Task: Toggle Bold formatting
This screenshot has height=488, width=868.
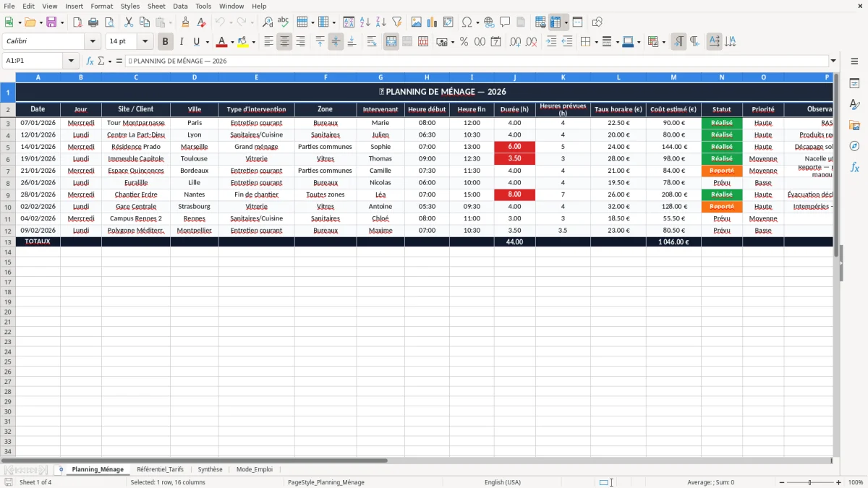Action: (x=166, y=42)
